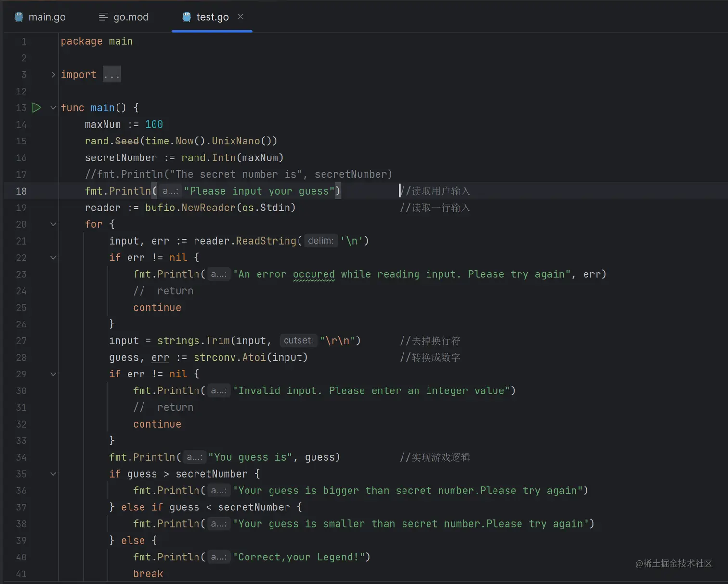Switch to the main.go tab

coord(40,17)
